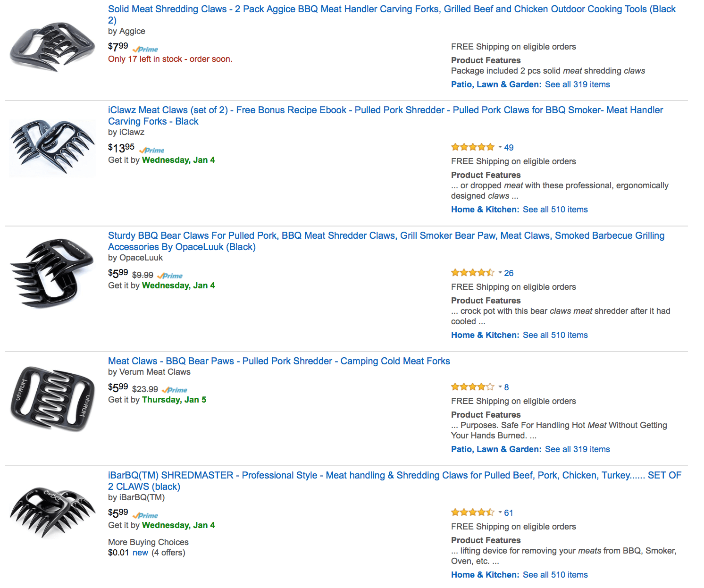Image resolution: width=704 pixels, height=588 pixels.
Task: Open the Solid Meat Shredding Claws product page
Action: 330,9
